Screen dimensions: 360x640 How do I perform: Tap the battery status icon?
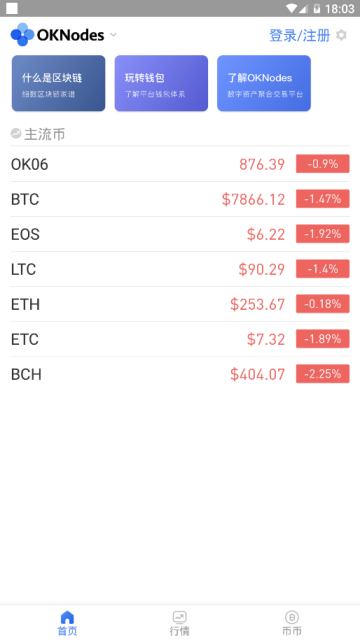317,8
